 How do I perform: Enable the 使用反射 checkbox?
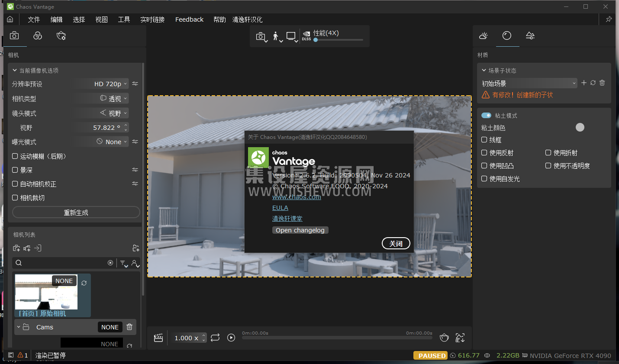point(484,153)
